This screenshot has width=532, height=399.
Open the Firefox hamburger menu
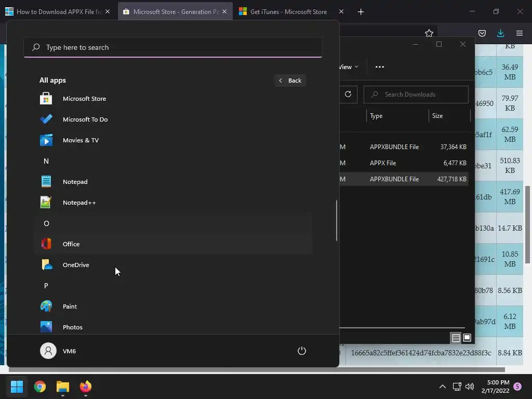519,33
